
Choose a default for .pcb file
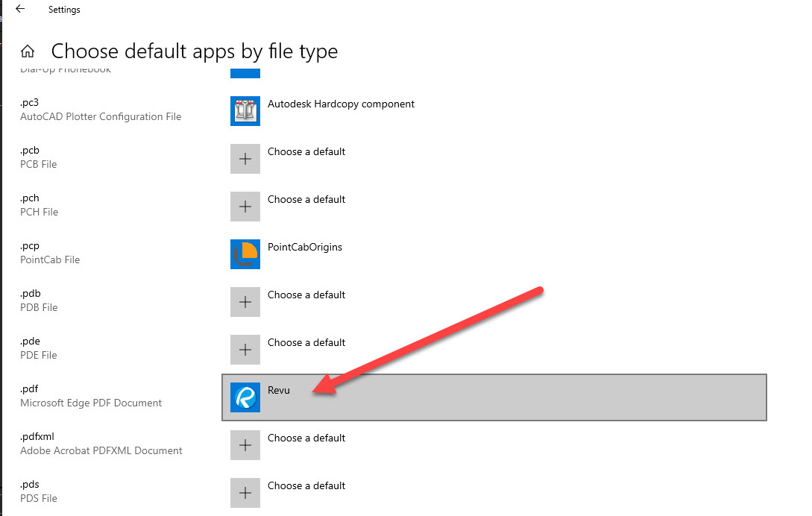pyautogui.click(x=306, y=152)
